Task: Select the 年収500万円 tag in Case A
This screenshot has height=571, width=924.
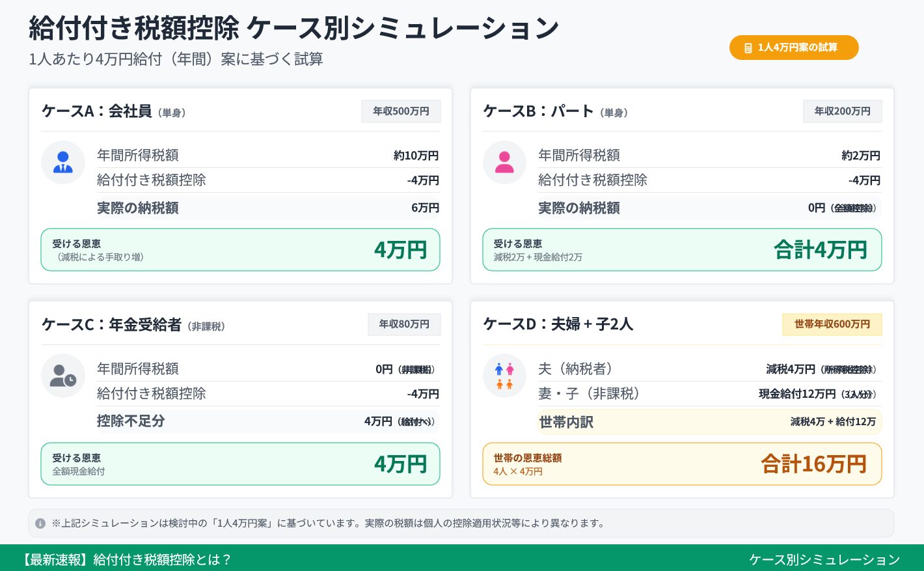Action: [401, 111]
